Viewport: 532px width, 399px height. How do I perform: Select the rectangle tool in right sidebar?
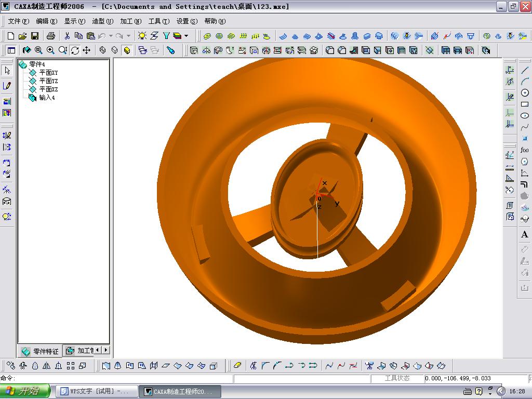(525, 104)
